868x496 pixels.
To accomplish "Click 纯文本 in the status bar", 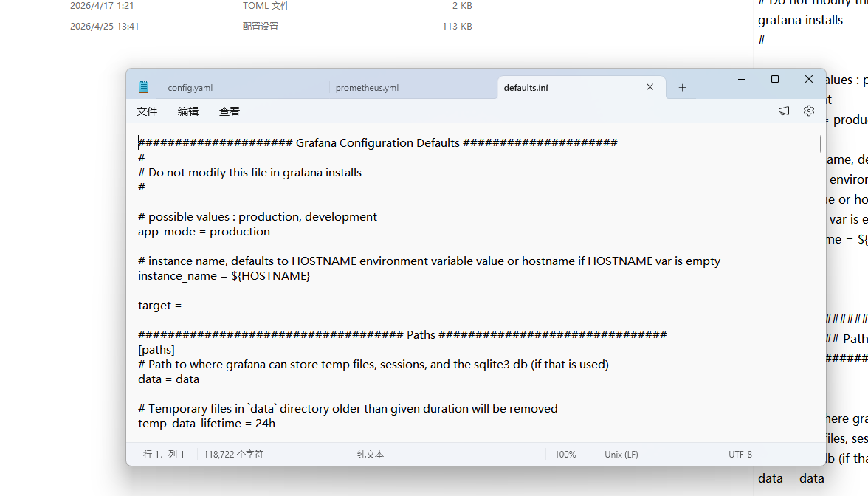I will click(x=371, y=454).
